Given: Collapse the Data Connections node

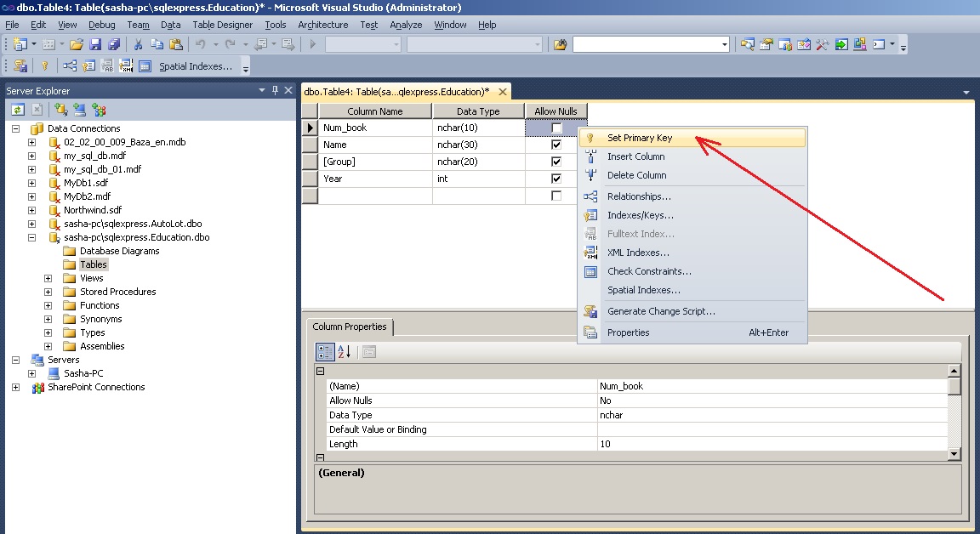Looking at the screenshot, I should click(x=16, y=128).
